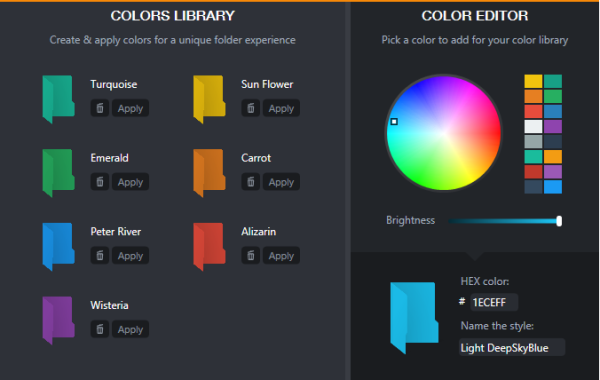Click the 'Name the style:' label
This screenshot has width=600, height=380.
click(497, 326)
